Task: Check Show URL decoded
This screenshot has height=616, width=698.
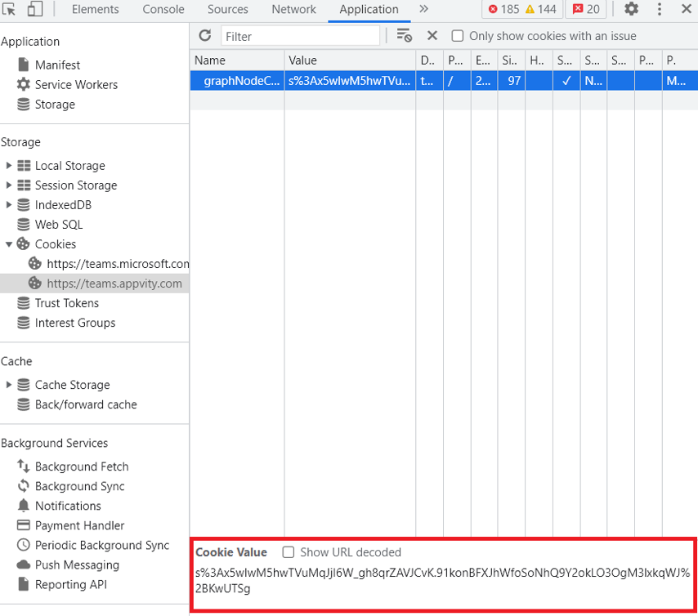Action: point(289,552)
